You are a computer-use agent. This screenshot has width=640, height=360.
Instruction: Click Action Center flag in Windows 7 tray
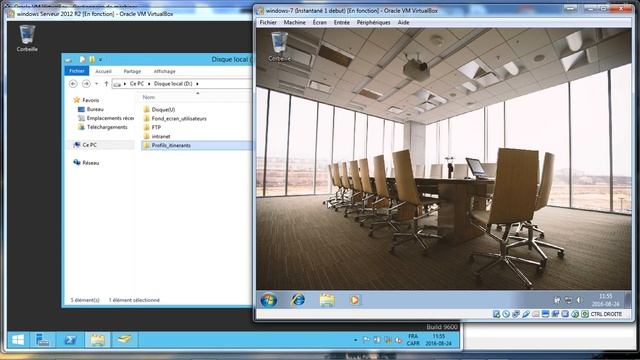(x=556, y=300)
